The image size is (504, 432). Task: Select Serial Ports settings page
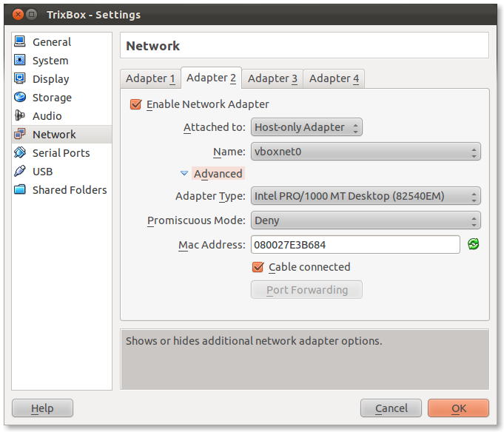coord(61,153)
